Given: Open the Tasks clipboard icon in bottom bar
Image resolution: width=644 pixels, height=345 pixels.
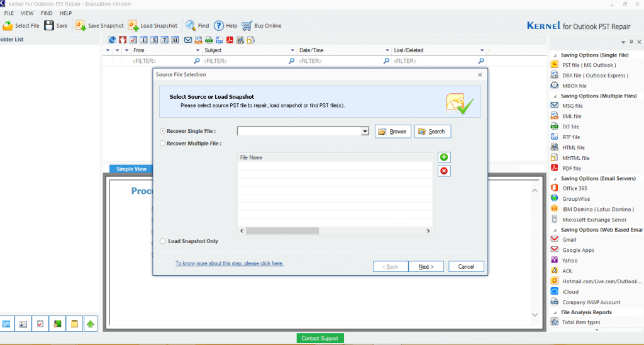Looking at the screenshot, I should (x=40, y=324).
